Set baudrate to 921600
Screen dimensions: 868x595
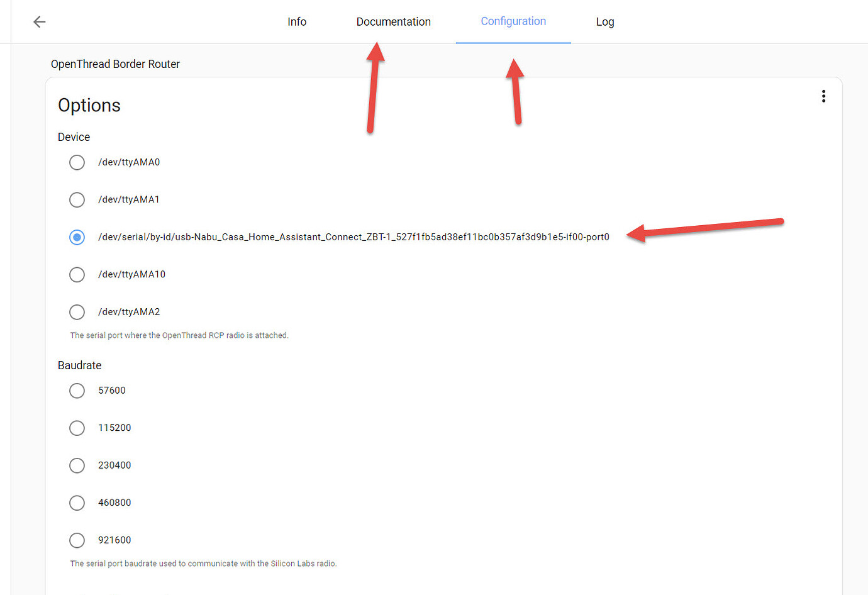tap(77, 540)
